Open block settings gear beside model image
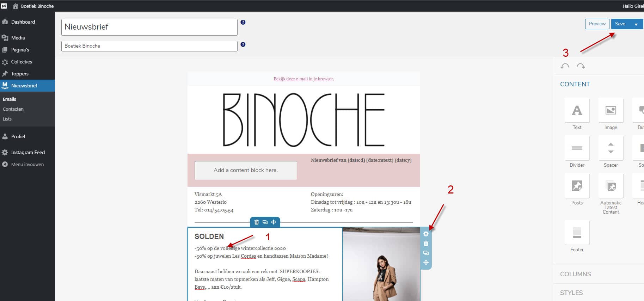The image size is (644, 301). coord(426,234)
